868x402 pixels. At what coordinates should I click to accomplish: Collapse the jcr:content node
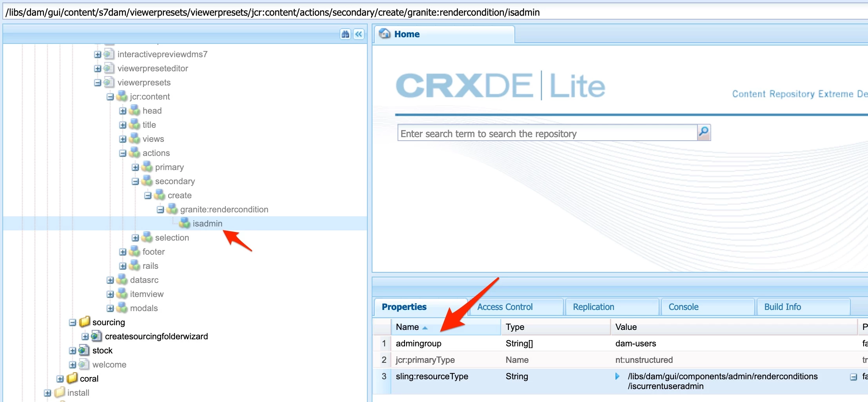pyautogui.click(x=110, y=97)
